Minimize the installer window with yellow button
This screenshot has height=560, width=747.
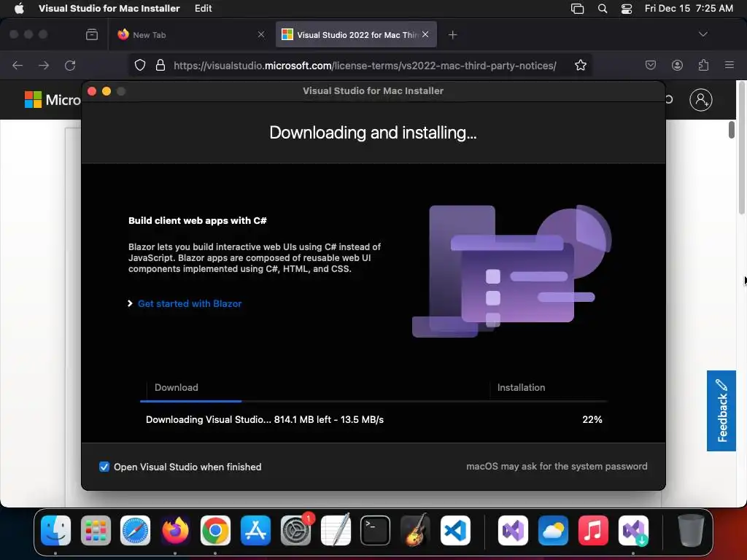[107, 91]
